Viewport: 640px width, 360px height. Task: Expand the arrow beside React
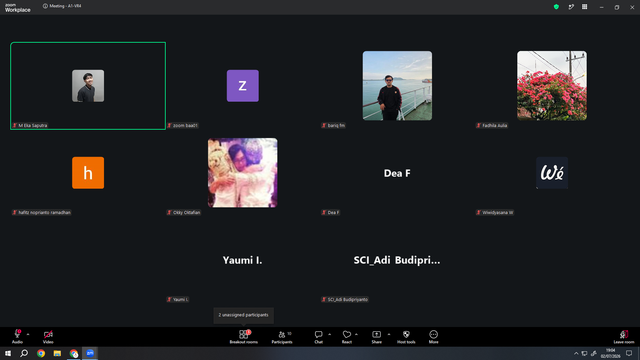356,334
